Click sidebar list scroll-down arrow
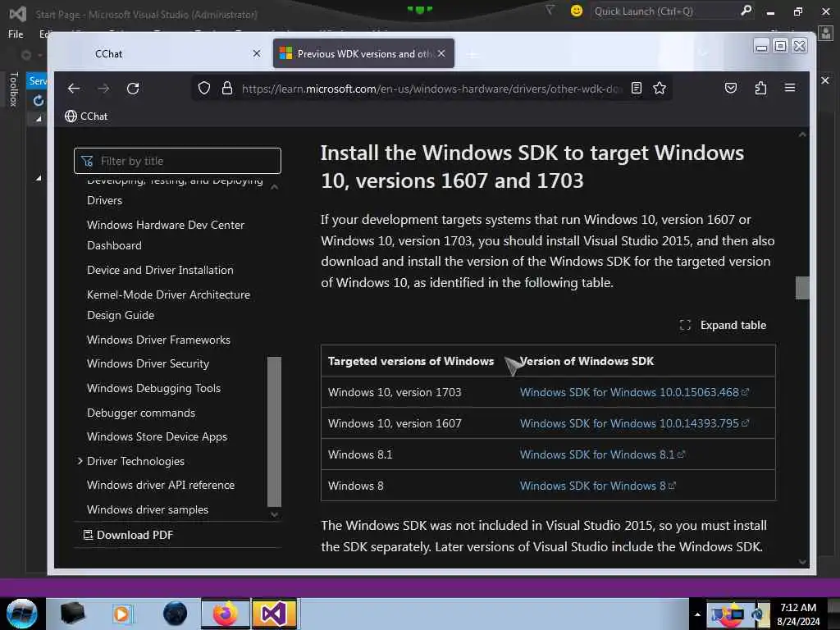Viewport: 840px width, 630px height. click(x=274, y=514)
